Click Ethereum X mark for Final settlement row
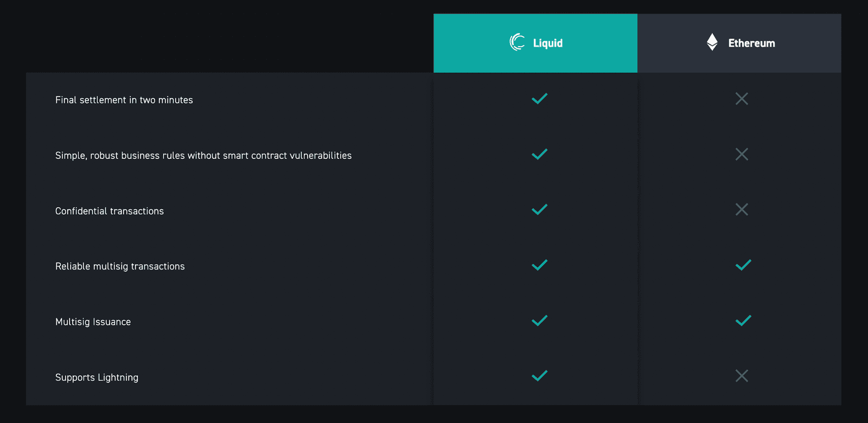Image resolution: width=868 pixels, height=423 pixels. (x=742, y=99)
